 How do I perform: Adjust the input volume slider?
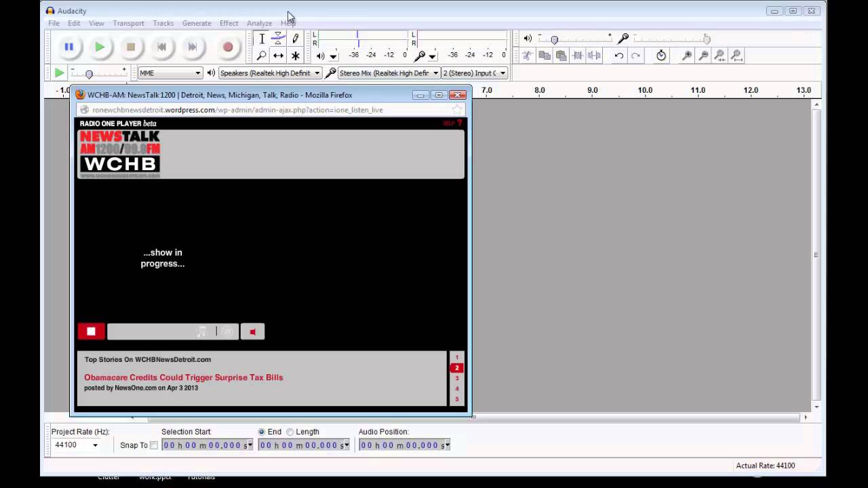(x=706, y=39)
